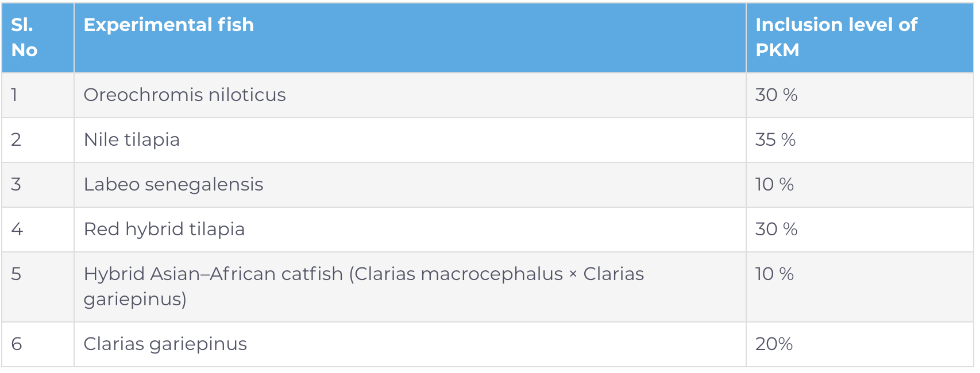Select the 'Labeo senegalensis' cell
Image resolution: width=980 pixels, height=373 pixels.
(x=173, y=184)
